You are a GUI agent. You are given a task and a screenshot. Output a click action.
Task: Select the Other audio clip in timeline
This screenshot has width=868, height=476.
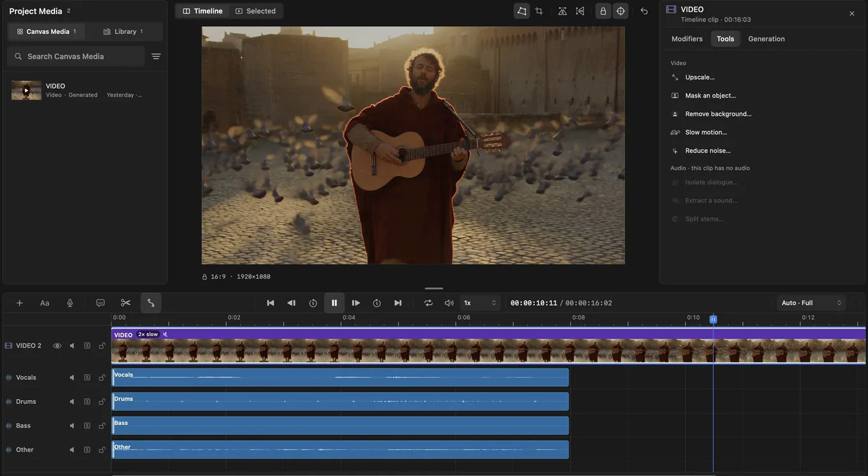tap(340, 450)
